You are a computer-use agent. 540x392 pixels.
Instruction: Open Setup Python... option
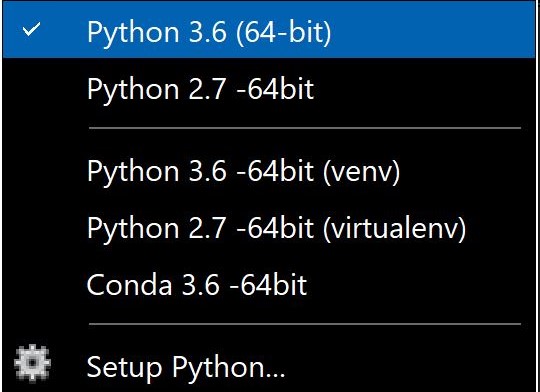click(x=269, y=367)
